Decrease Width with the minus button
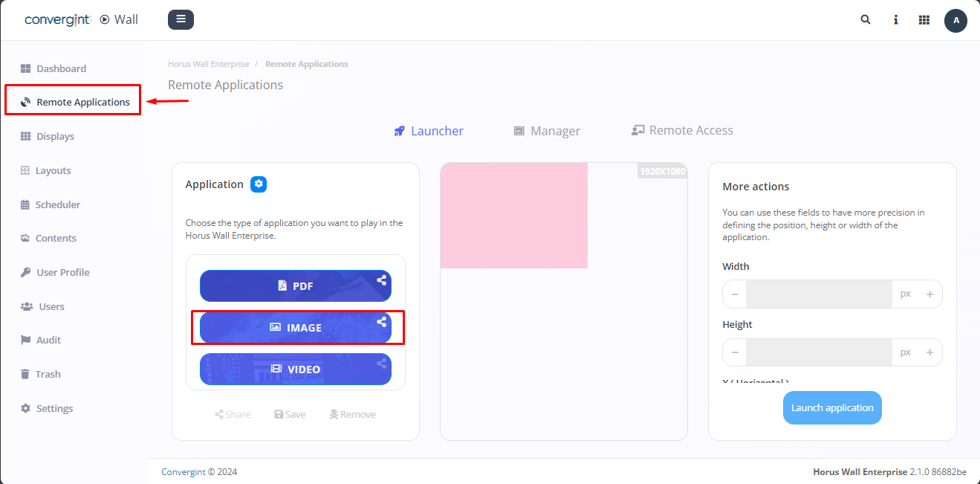 [735, 294]
